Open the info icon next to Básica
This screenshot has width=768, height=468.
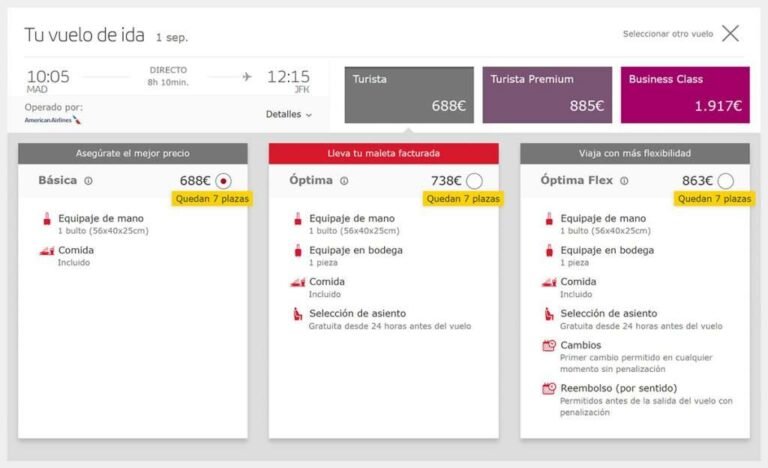[88, 181]
